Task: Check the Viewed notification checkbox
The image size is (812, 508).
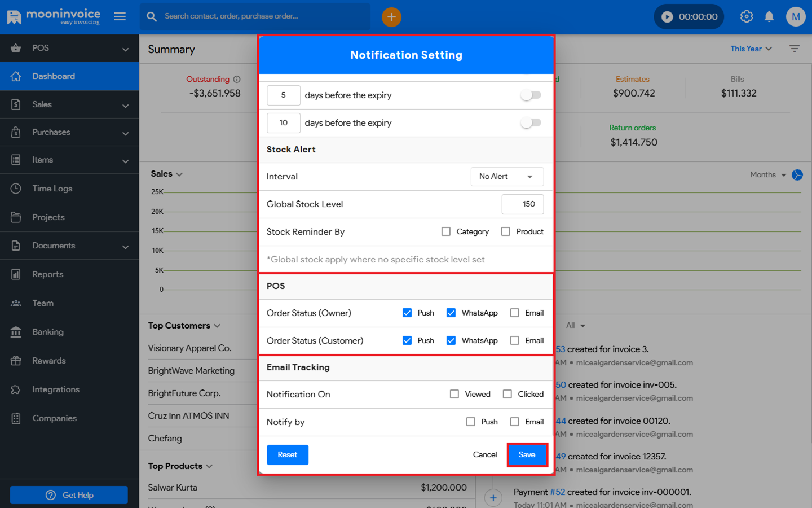Action: (454, 394)
